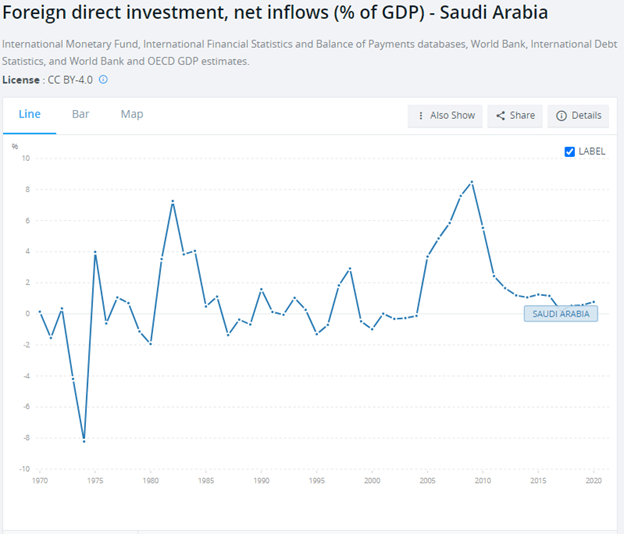Uncheck the LABEL checkbox
The width and height of the screenshot is (624, 534).
570,151
